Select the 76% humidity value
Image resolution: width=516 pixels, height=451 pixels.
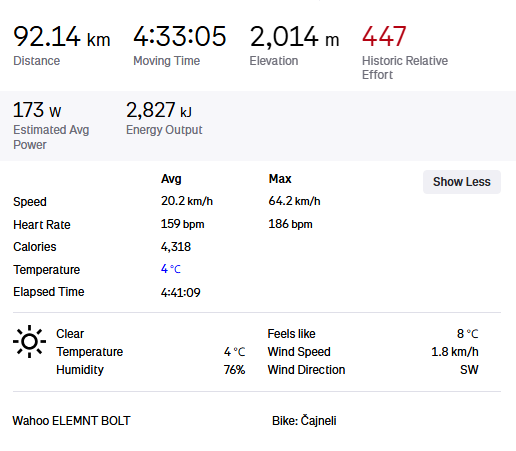234,370
